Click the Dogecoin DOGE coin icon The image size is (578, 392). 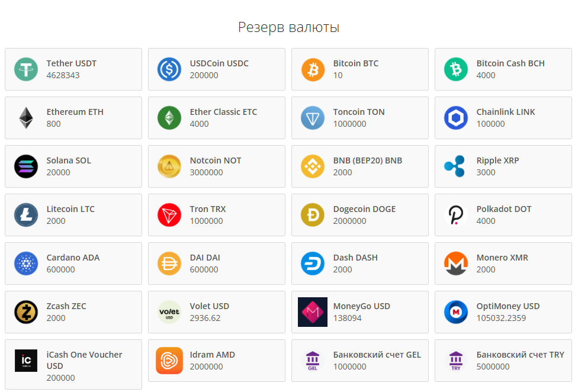tap(313, 215)
